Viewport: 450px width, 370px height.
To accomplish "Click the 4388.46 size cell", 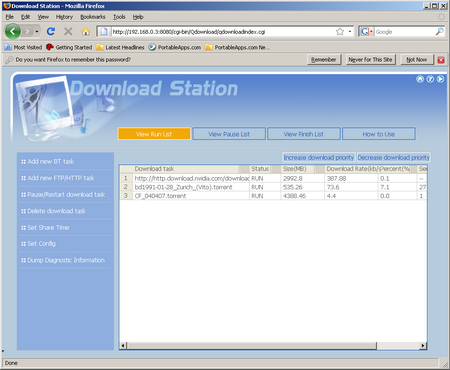I will (302, 196).
